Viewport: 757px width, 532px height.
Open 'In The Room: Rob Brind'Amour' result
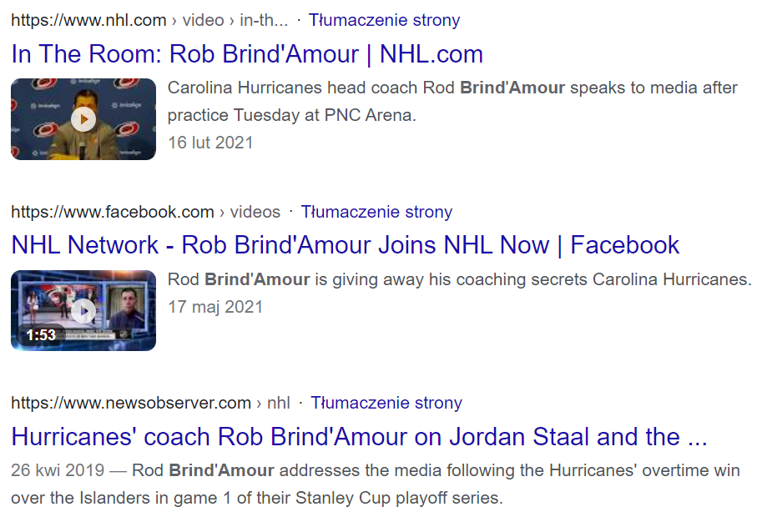pyautogui.click(x=247, y=53)
